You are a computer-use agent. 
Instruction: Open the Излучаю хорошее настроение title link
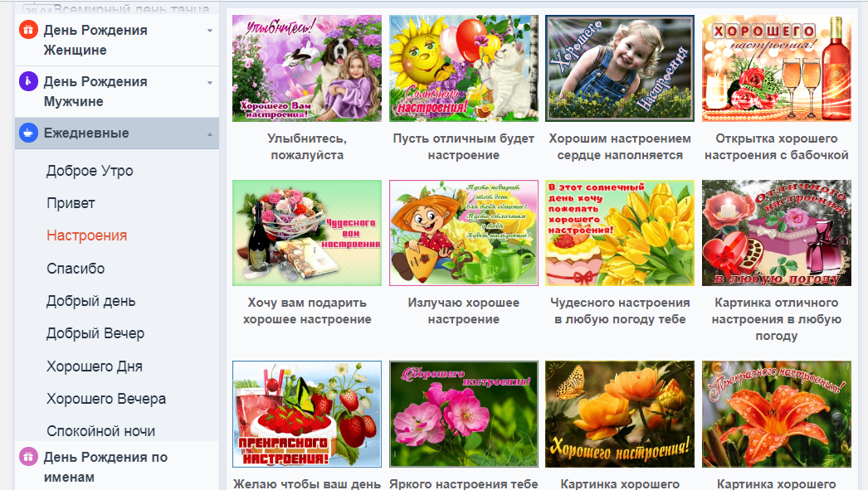463,311
